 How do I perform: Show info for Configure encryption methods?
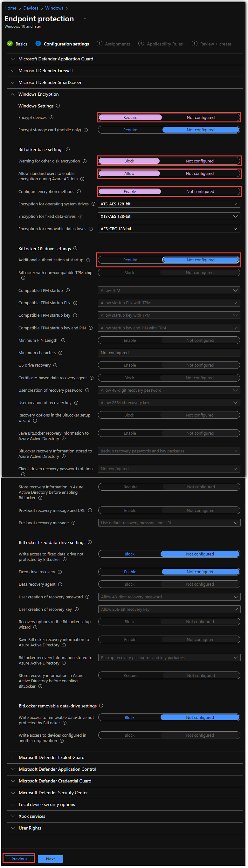coord(79,192)
